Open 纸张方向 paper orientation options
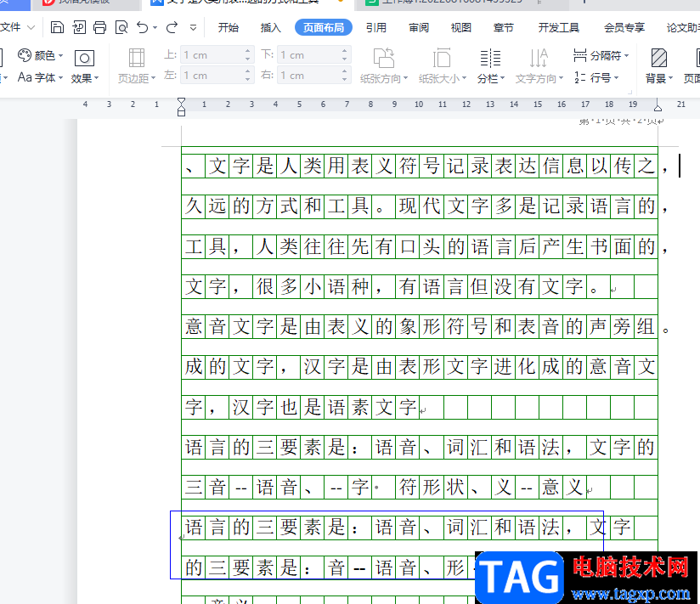This screenshot has height=604, width=700. pos(384,67)
